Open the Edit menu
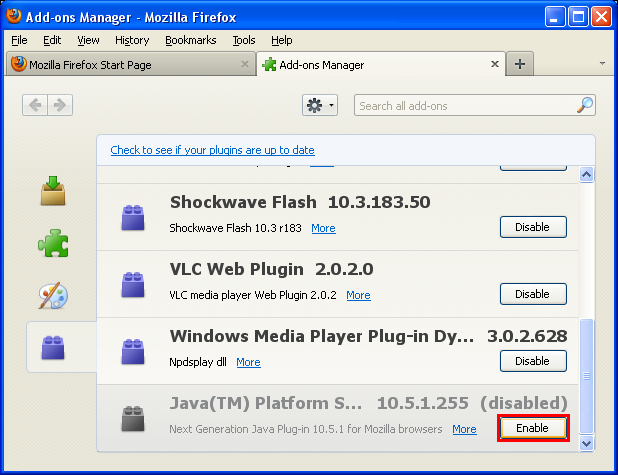Viewport: 618px width, 475px height. tap(52, 40)
